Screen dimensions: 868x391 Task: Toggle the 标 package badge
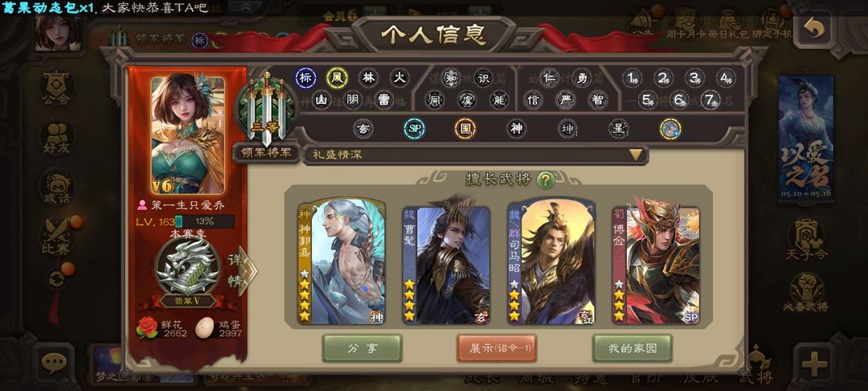coord(305,78)
